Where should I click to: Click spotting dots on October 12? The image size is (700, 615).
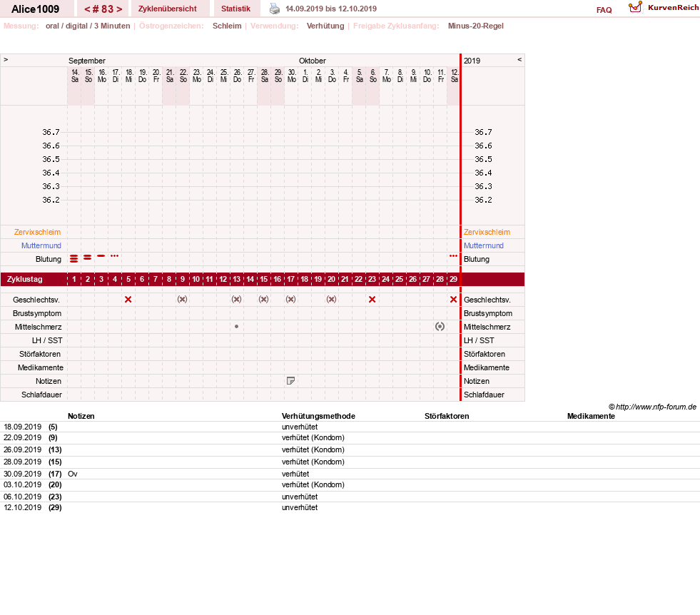(x=454, y=255)
